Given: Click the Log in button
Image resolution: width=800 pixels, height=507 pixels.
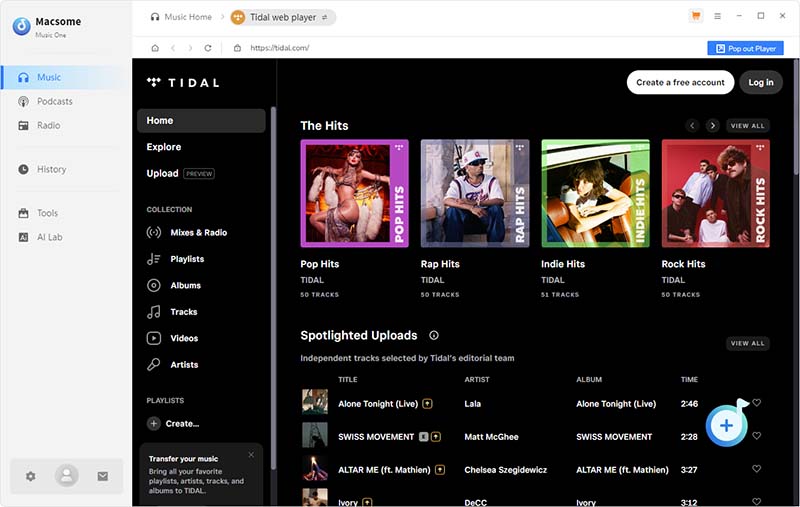Looking at the screenshot, I should point(761,82).
